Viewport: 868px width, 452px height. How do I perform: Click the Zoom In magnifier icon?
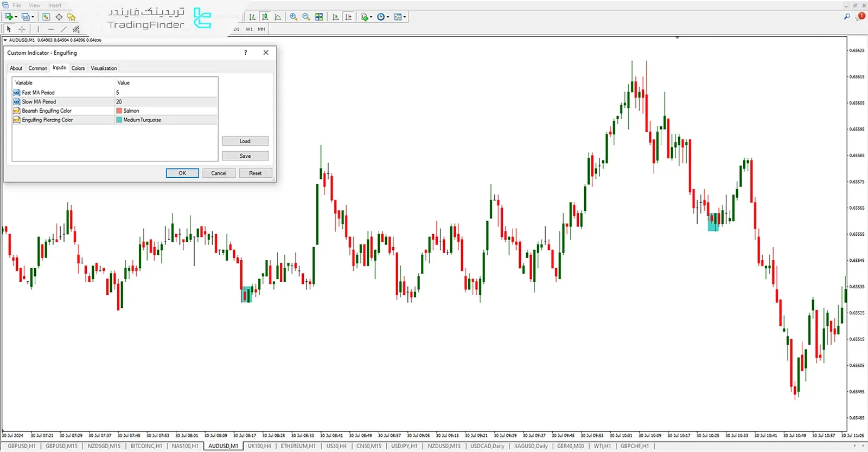click(x=293, y=17)
